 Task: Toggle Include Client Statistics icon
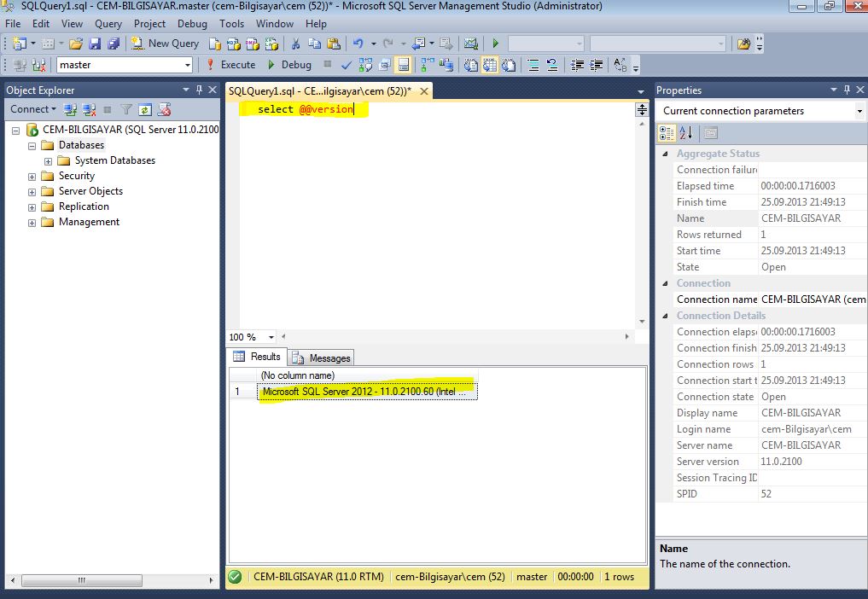pyautogui.click(x=446, y=66)
